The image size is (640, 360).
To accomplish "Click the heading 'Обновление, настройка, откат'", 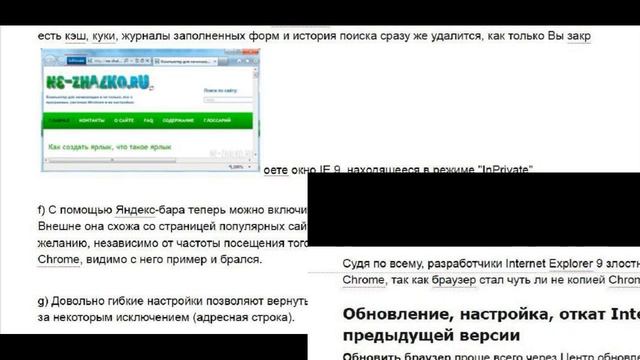I will [x=473, y=314].
